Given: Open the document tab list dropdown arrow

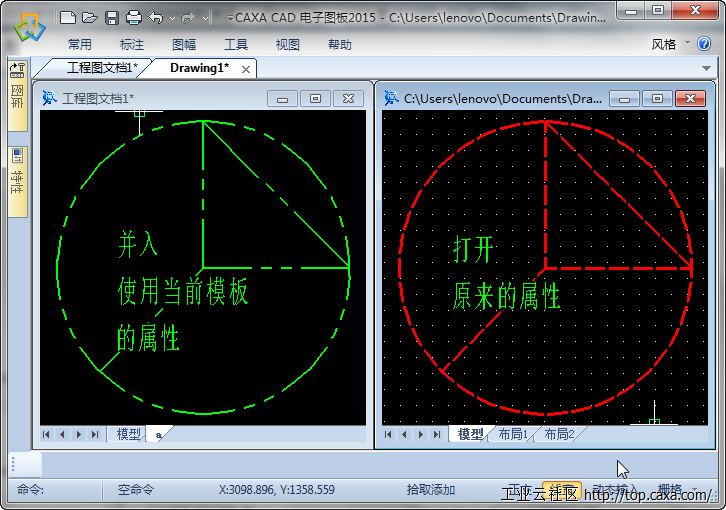Looking at the screenshot, I should [x=707, y=68].
